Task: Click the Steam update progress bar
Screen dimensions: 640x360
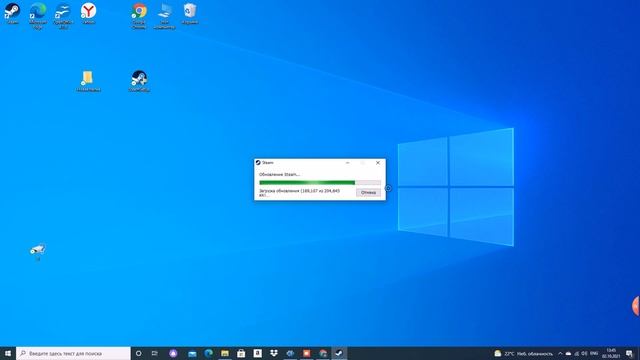Action: (x=320, y=182)
